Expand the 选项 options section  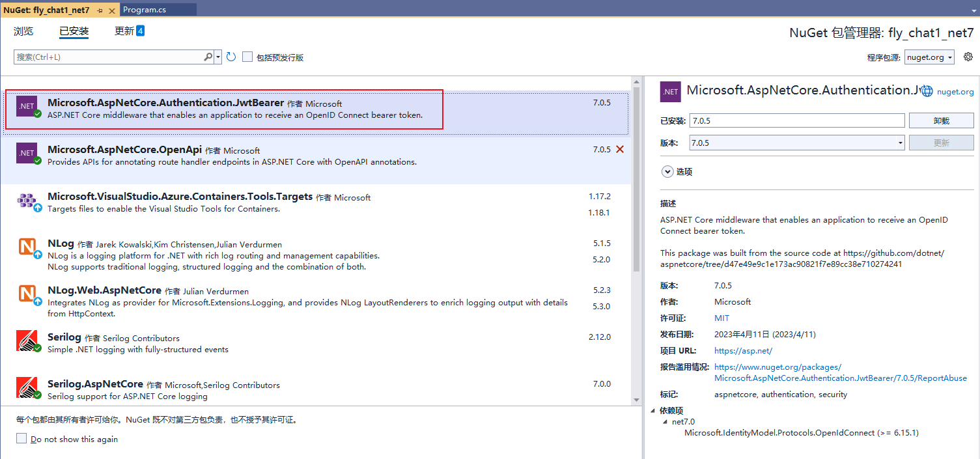[667, 172]
